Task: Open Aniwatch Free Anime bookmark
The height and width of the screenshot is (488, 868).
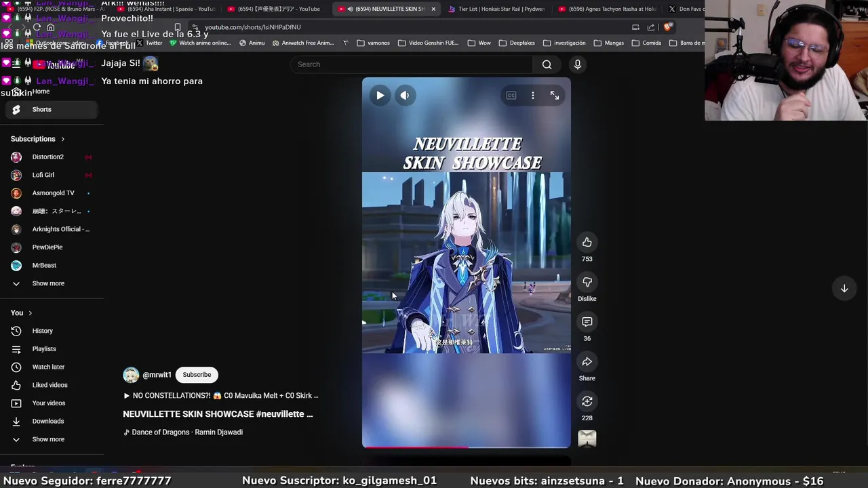Action: (303, 43)
